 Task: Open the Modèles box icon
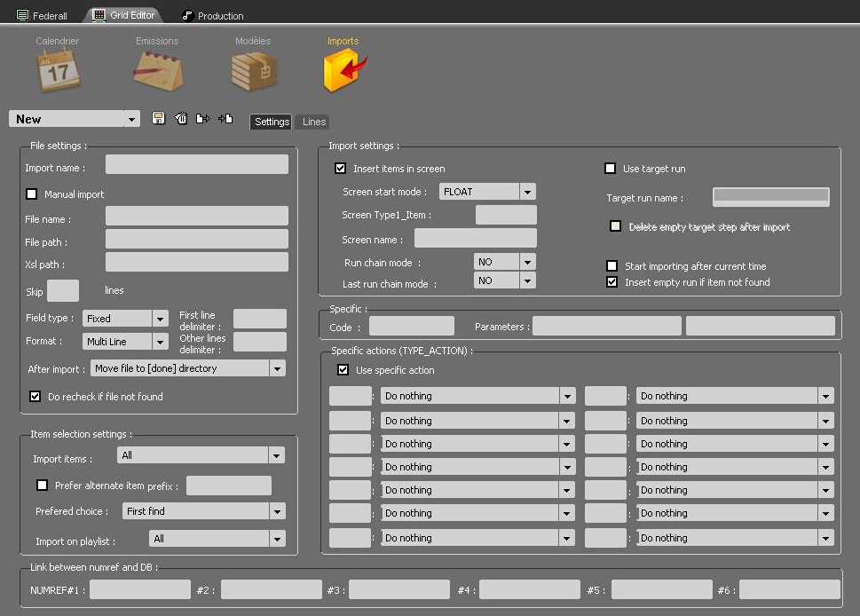coord(254,70)
